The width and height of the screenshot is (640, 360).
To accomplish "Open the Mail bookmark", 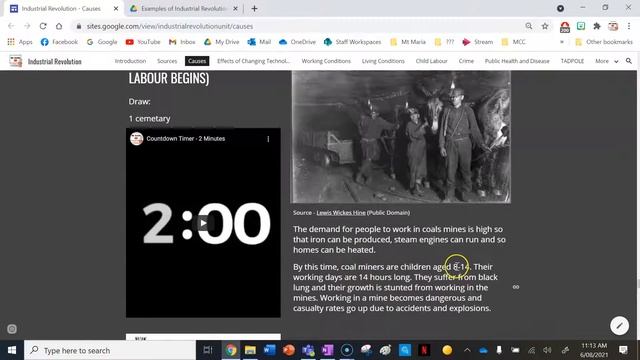I will coord(260,42).
